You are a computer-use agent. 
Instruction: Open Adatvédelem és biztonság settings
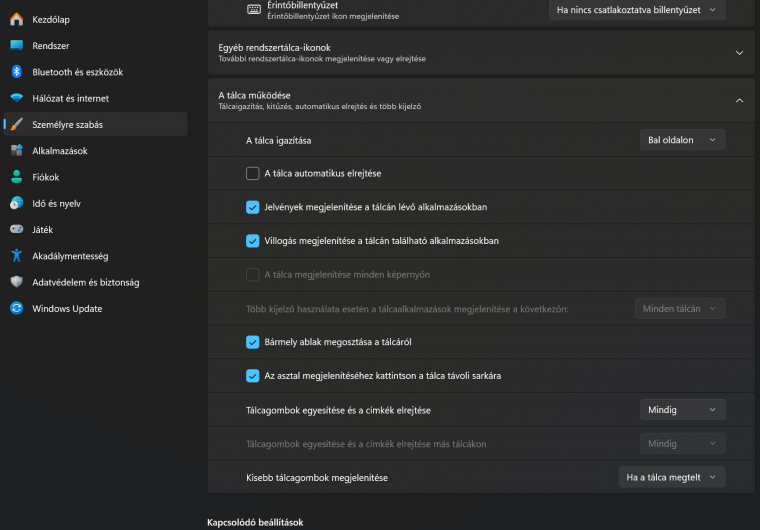pos(85,282)
